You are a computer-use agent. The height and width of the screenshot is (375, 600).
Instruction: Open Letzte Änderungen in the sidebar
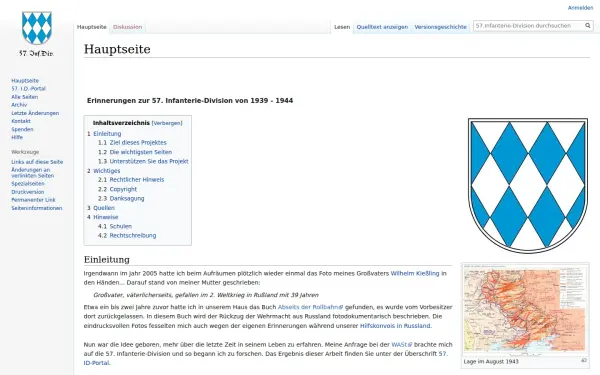point(35,113)
